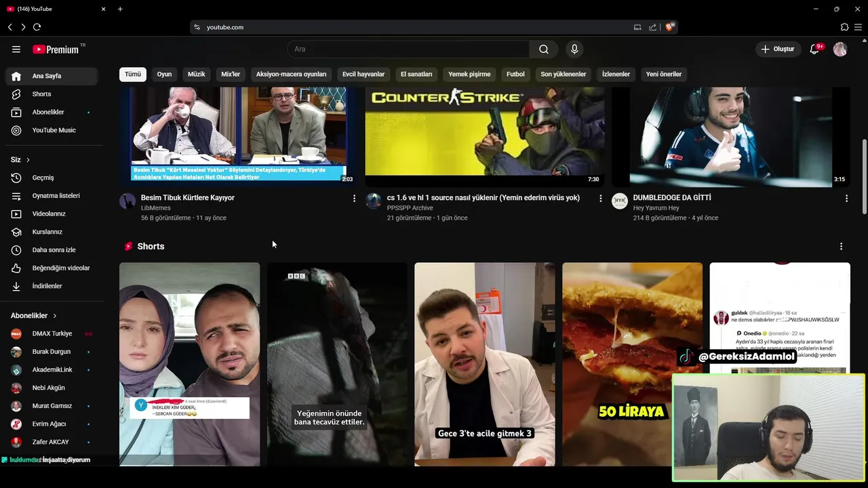
Task: Select the Yemek pişirme chip
Action: click(469, 74)
